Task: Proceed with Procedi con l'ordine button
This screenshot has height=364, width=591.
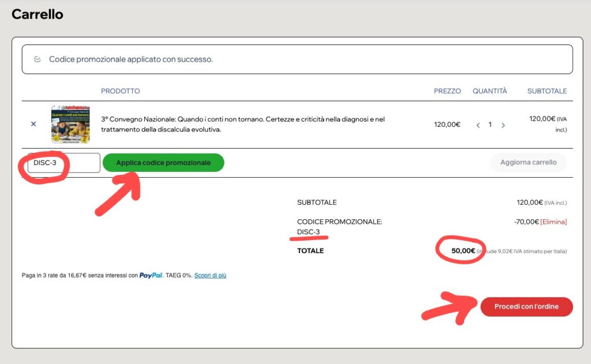Action: pyautogui.click(x=526, y=307)
